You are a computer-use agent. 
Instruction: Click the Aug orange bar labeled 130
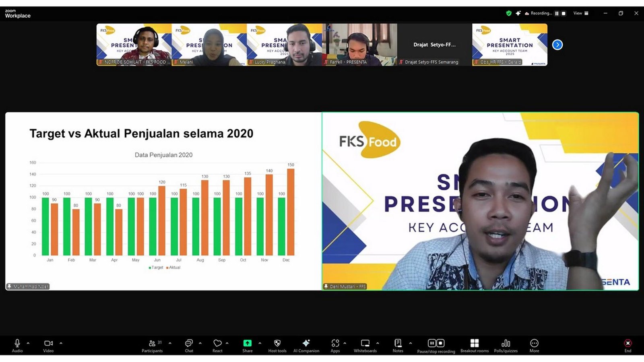coord(204,218)
